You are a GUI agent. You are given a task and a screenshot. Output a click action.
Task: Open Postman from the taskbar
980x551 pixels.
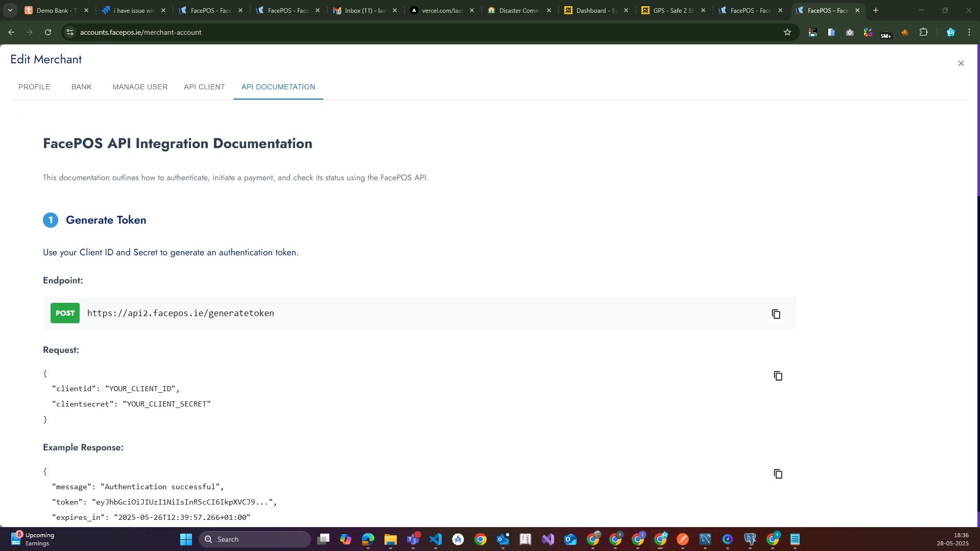tap(683, 539)
